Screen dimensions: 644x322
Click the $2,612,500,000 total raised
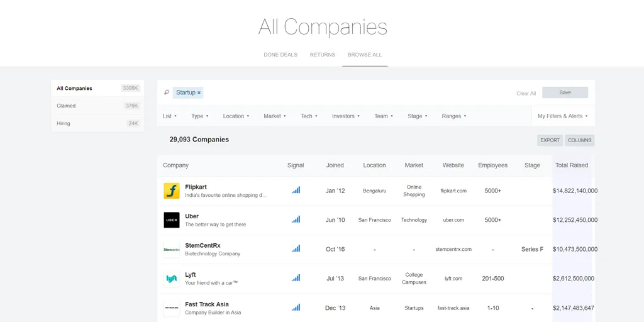[x=574, y=279]
